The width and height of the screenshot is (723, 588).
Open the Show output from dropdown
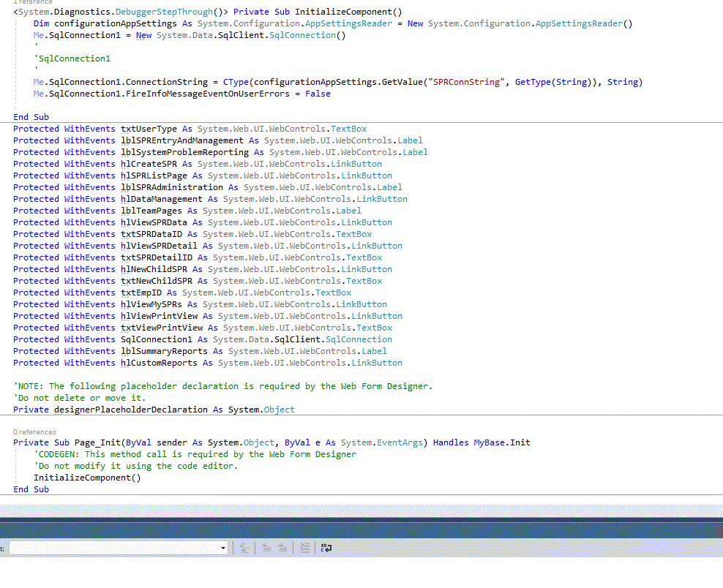click(x=119, y=548)
